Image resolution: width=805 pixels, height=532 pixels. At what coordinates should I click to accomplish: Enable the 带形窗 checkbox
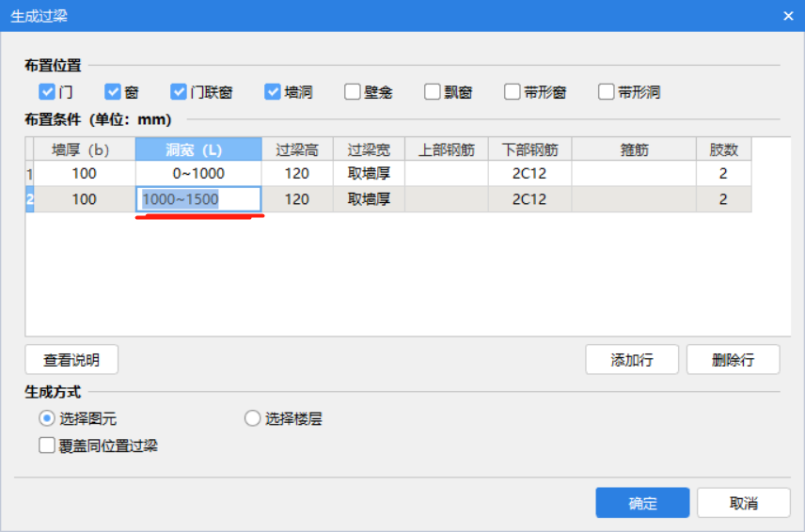tap(512, 92)
